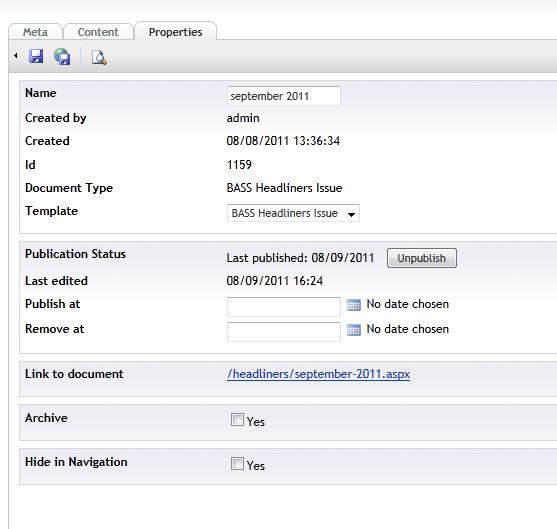Click the Template dropdown arrow
Image resolution: width=557 pixels, height=529 pixels.
pyautogui.click(x=351, y=214)
